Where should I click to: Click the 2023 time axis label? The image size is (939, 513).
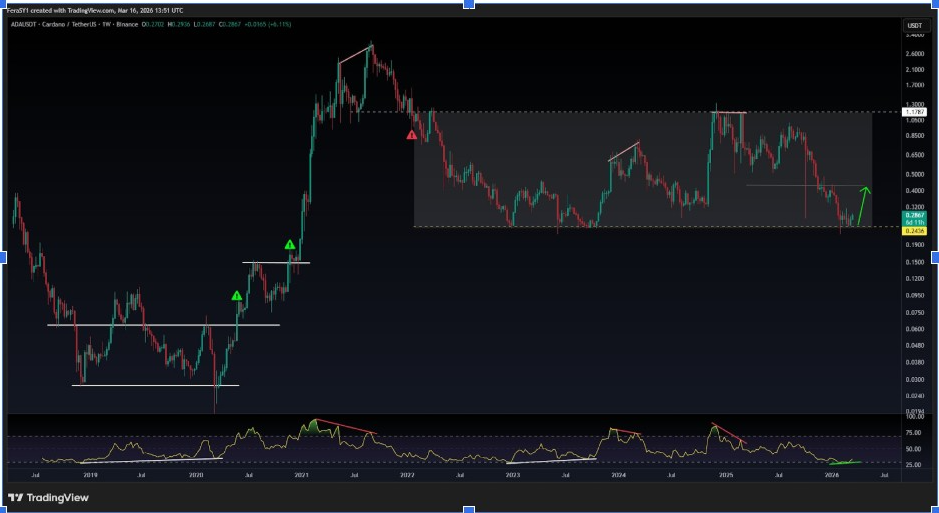pyautogui.click(x=513, y=475)
